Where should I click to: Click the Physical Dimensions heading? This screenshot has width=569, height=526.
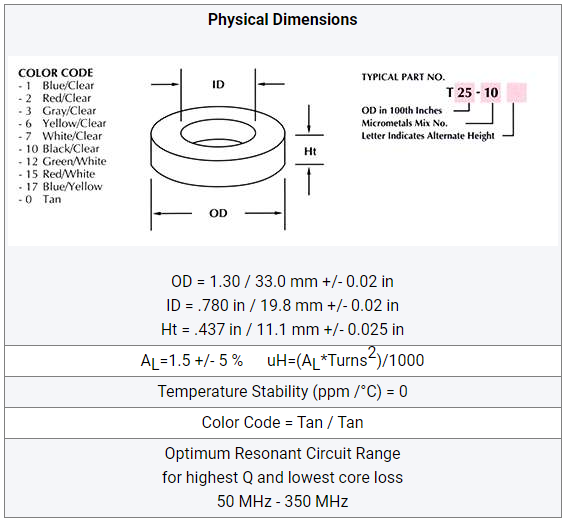click(x=282, y=20)
